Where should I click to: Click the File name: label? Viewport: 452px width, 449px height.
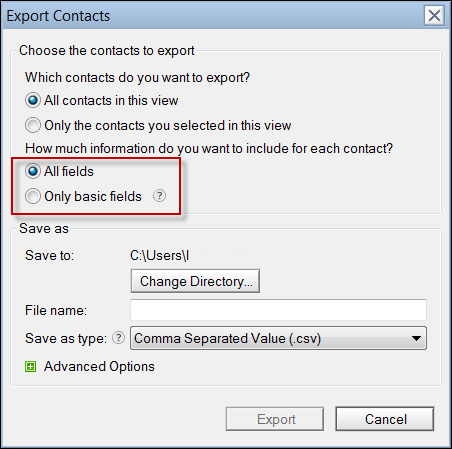point(56,310)
